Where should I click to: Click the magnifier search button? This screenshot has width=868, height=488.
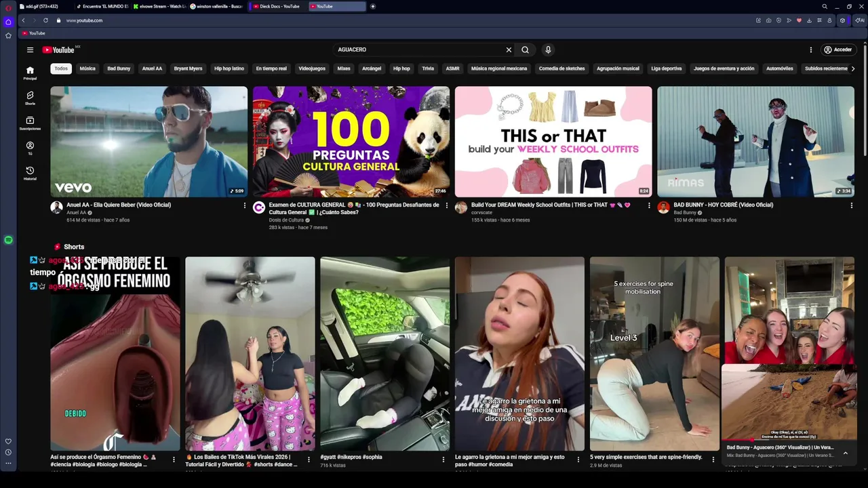click(x=525, y=49)
